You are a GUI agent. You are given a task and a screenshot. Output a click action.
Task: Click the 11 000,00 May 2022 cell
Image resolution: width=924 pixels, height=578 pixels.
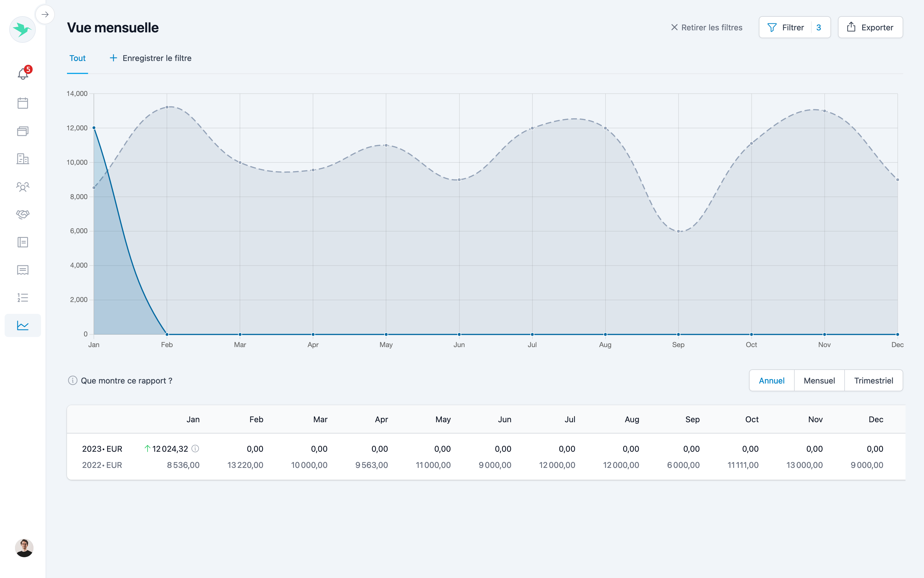433,465
